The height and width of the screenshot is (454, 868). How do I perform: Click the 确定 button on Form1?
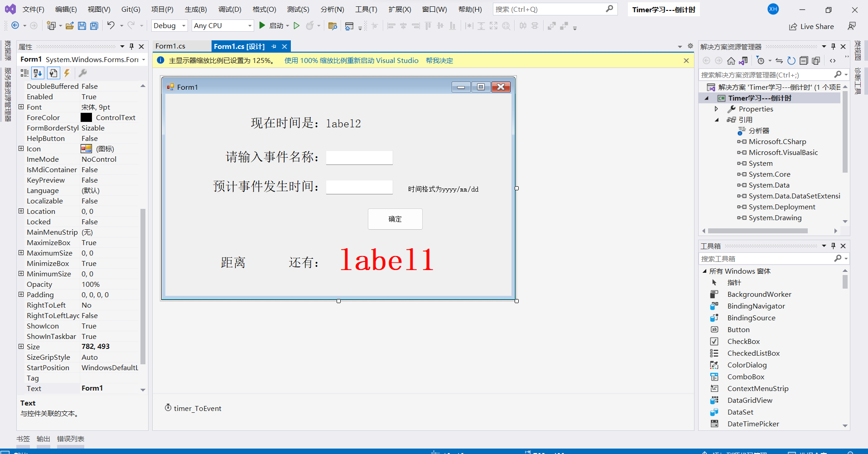coord(395,219)
